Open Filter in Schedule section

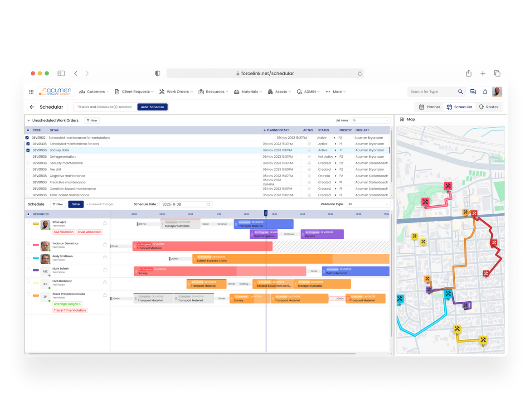58,204
